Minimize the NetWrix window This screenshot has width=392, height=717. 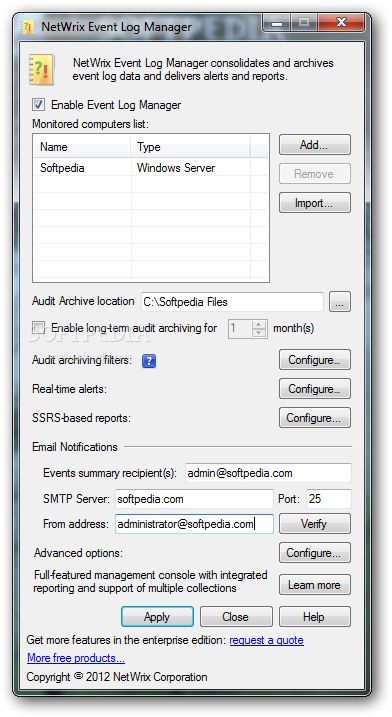point(276,23)
